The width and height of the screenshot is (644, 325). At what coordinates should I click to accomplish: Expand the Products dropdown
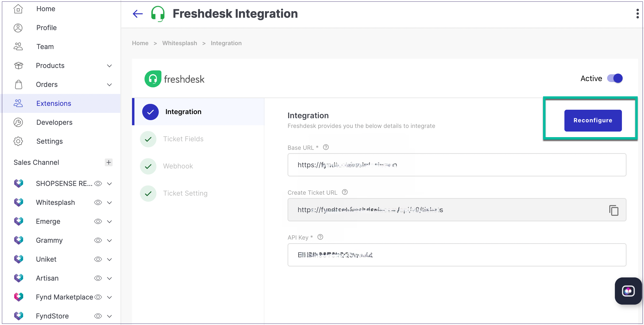[x=109, y=66]
